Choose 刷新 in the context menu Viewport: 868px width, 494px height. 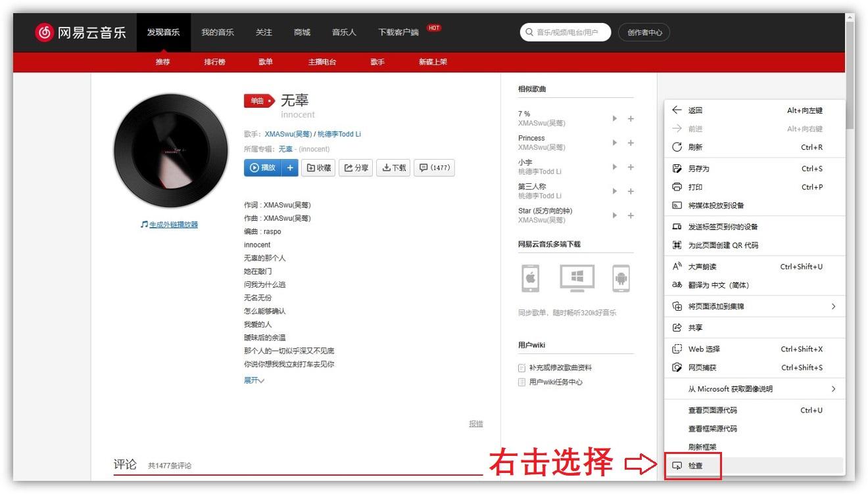754,147
